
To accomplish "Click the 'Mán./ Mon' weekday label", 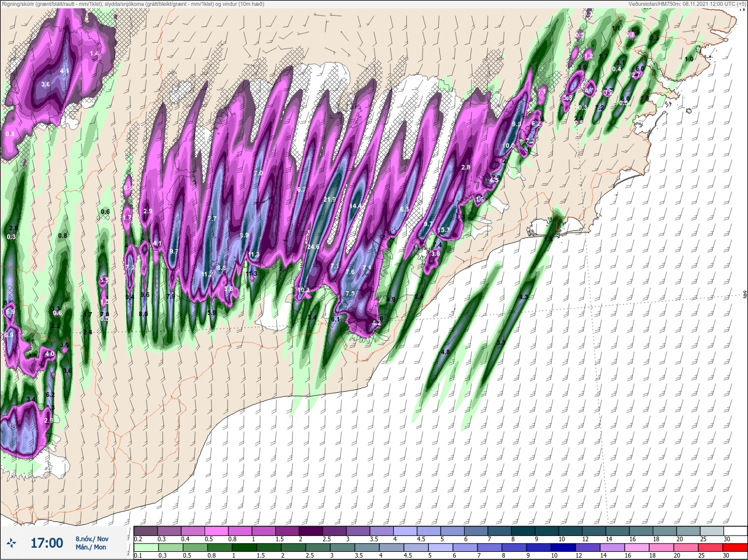I will tap(91, 548).
